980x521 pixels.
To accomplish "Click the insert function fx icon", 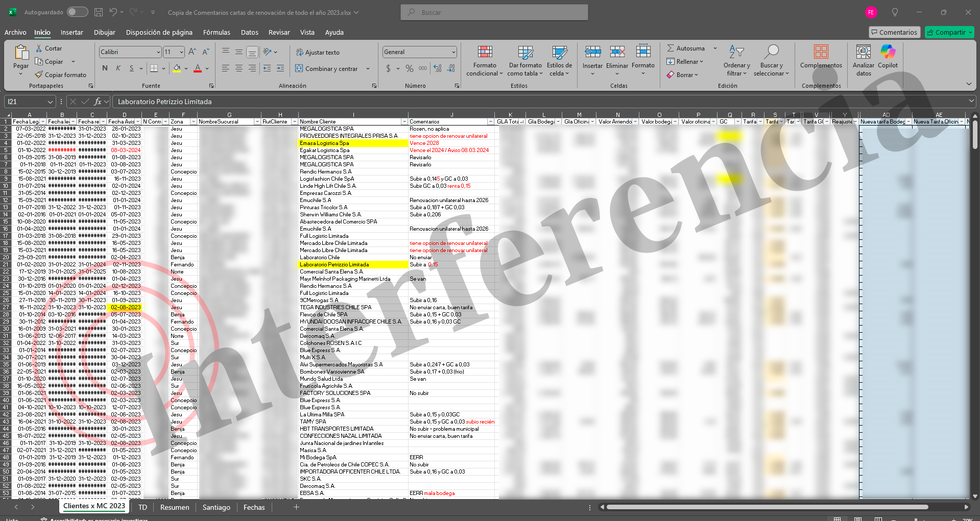I will [98, 102].
